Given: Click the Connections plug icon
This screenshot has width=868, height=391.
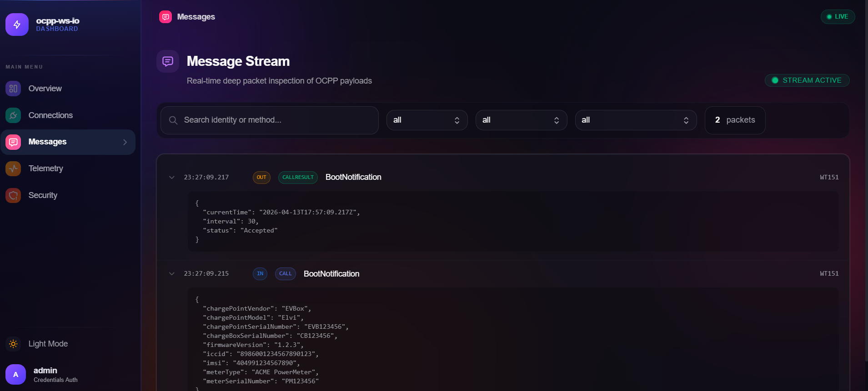Looking at the screenshot, I should click(13, 115).
